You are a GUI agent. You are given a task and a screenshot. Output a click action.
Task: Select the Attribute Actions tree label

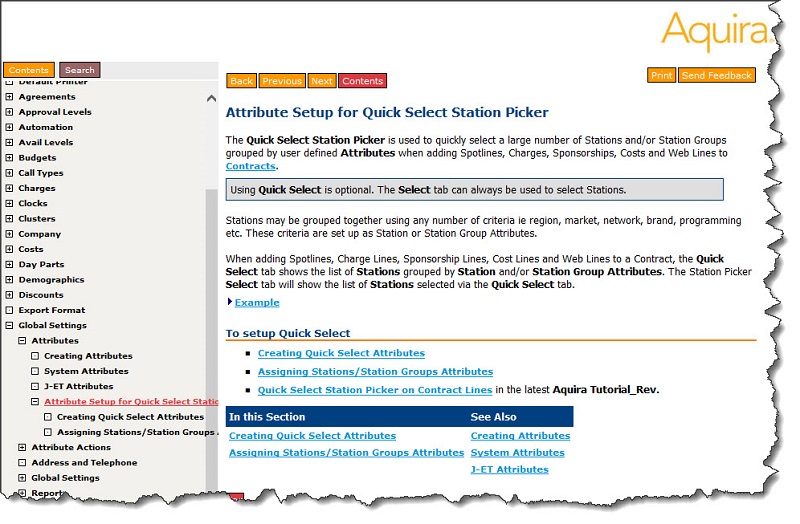point(71,447)
